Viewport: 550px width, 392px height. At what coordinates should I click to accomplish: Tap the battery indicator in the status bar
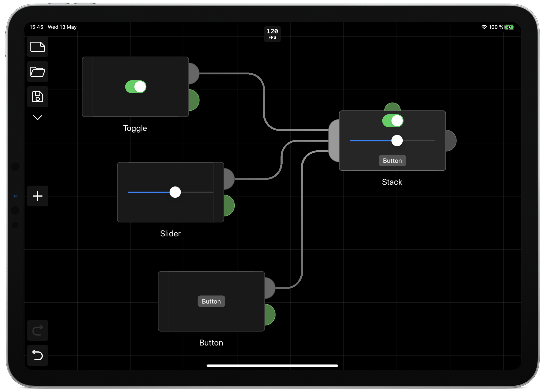tap(510, 27)
